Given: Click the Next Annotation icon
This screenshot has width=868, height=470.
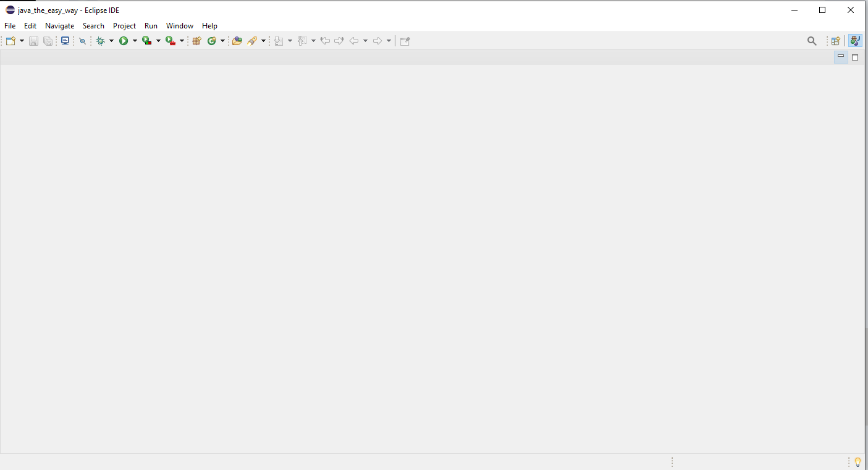Looking at the screenshot, I should point(279,41).
